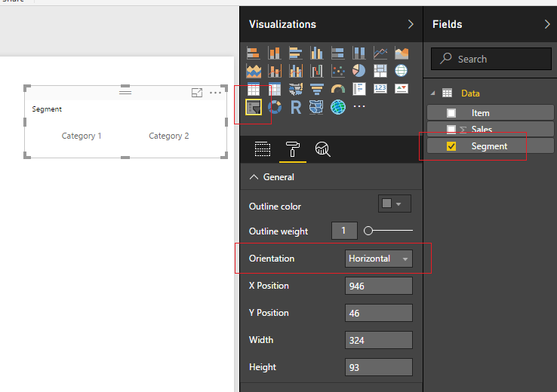Open import custom visual ellipsis
Viewport: 557px width, 392px height.
pos(359,106)
